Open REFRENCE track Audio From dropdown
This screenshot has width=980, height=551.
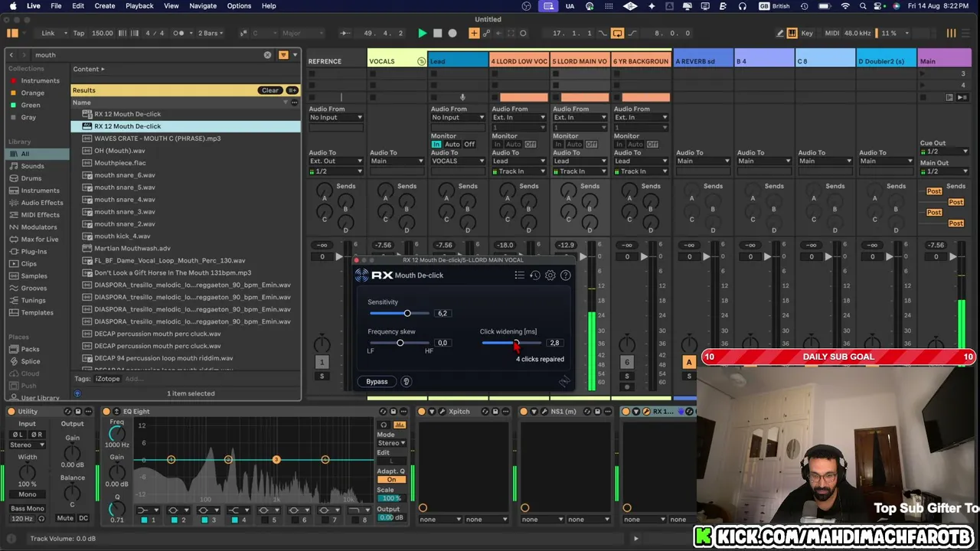point(335,118)
